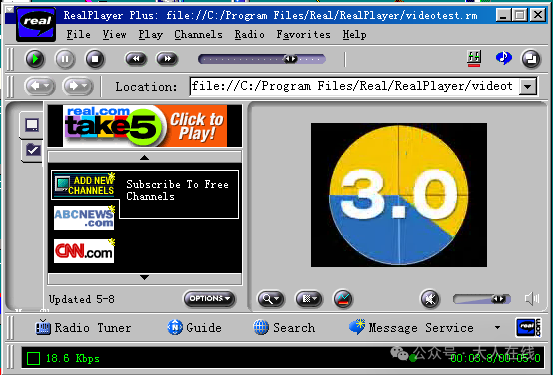Open the Play menu
Image resolution: width=553 pixels, height=375 pixels.
(x=151, y=35)
